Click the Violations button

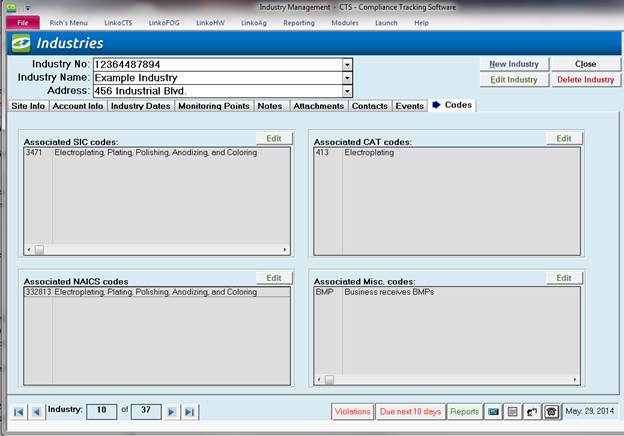pos(352,411)
